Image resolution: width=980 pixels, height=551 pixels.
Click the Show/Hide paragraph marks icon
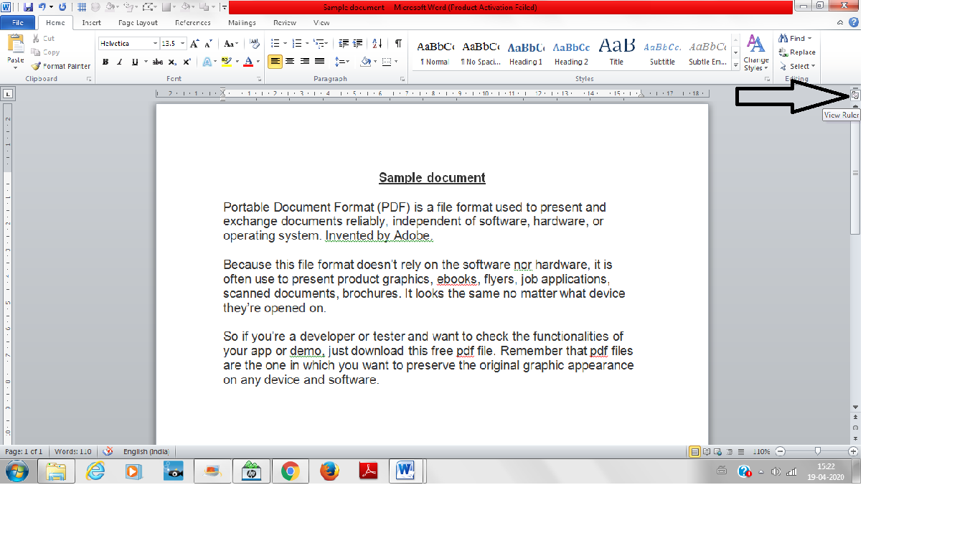click(x=398, y=43)
